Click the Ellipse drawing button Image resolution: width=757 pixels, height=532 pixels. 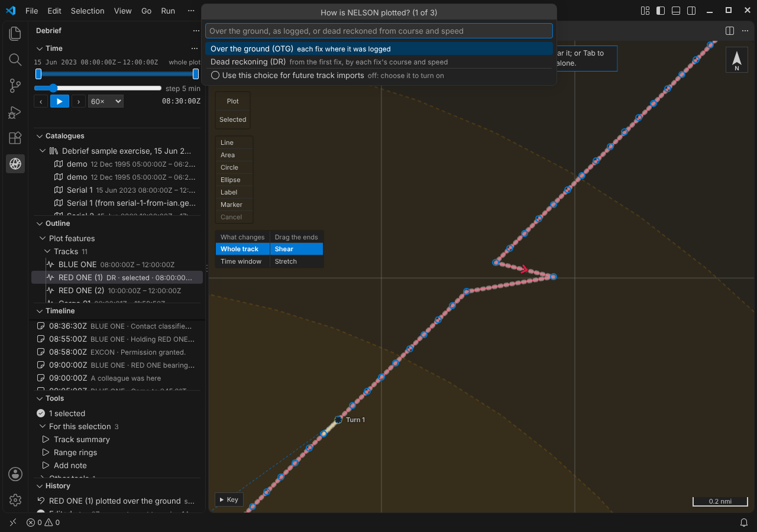coord(234,180)
